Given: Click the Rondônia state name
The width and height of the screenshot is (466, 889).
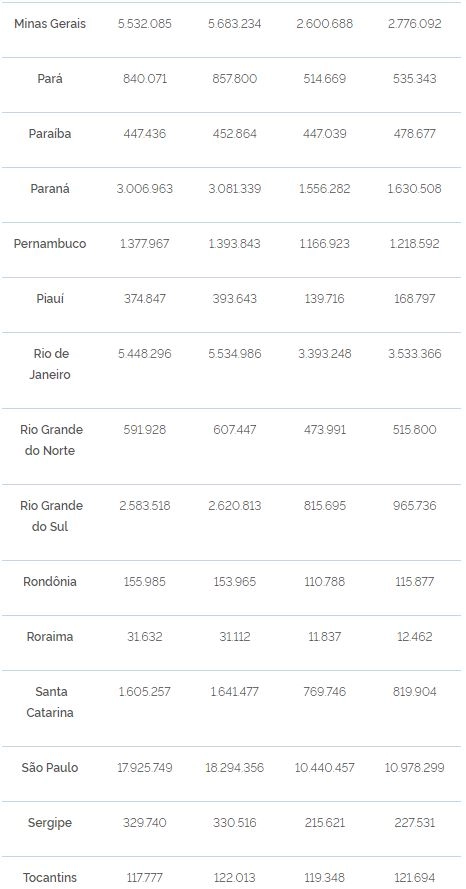Looking at the screenshot, I should [50, 582].
